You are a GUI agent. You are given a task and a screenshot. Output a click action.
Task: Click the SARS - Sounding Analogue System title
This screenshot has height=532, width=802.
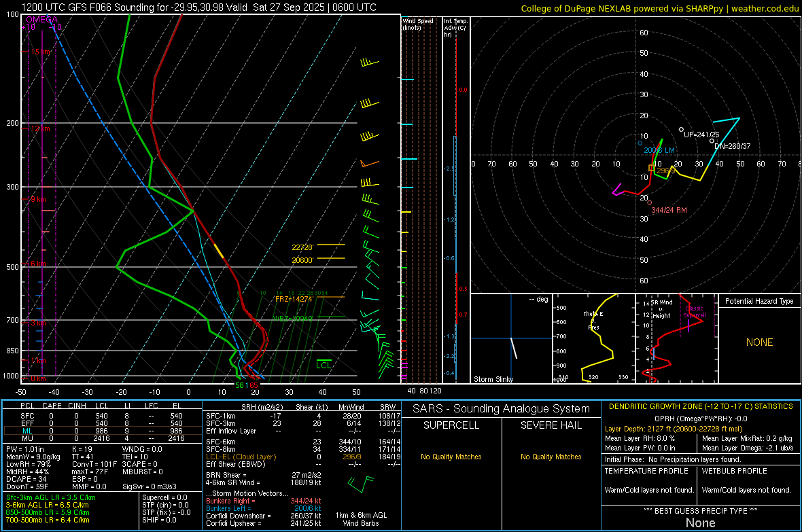[501, 409]
